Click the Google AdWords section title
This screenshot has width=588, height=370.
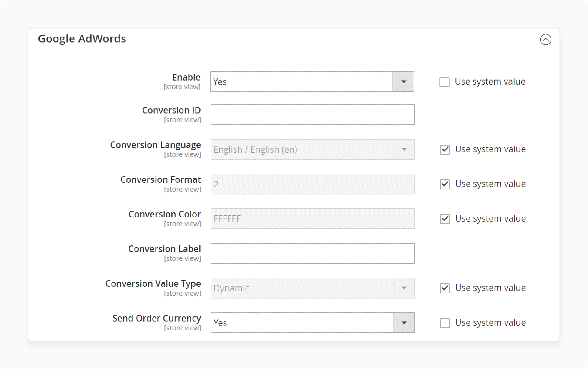tap(82, 39)
